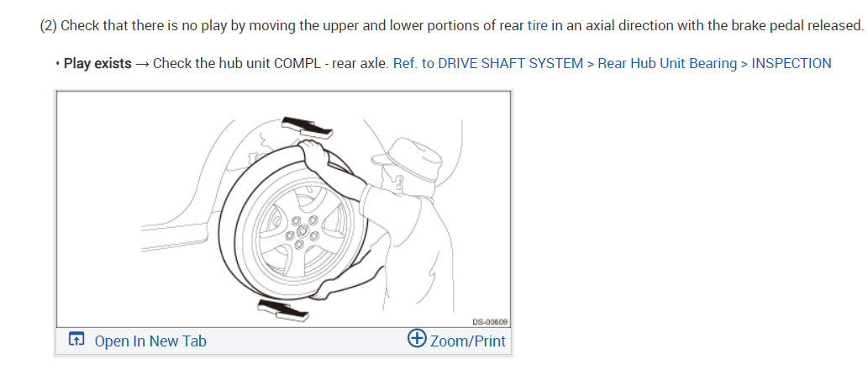
Task: Click 'Rear Hub Unit Bearing' in the reference link
Action: pos(667,64)
